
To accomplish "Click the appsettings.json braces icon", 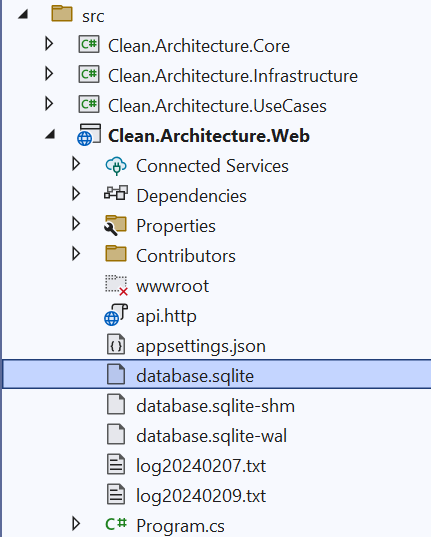I will [116, 345].
